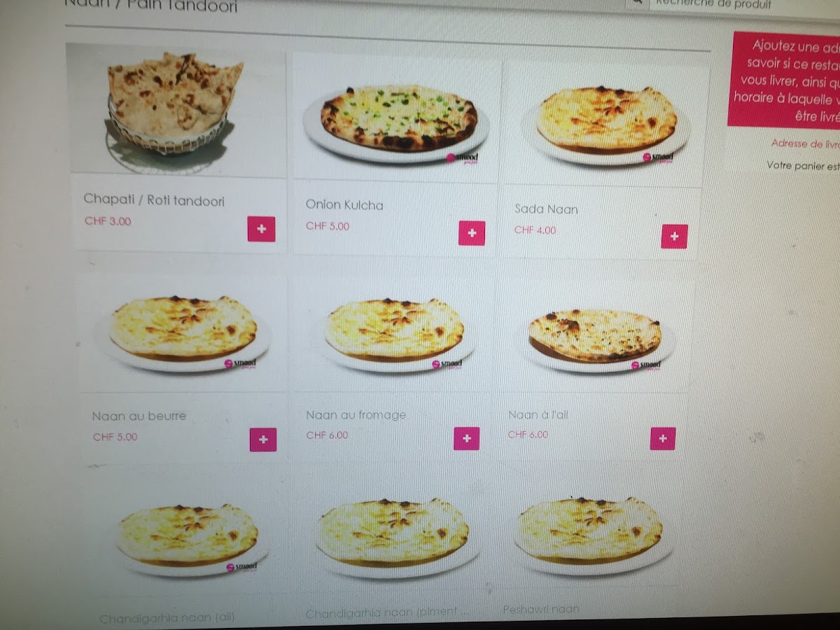Open the Onion Kulcha title link
840x630 pixels.
344,205
